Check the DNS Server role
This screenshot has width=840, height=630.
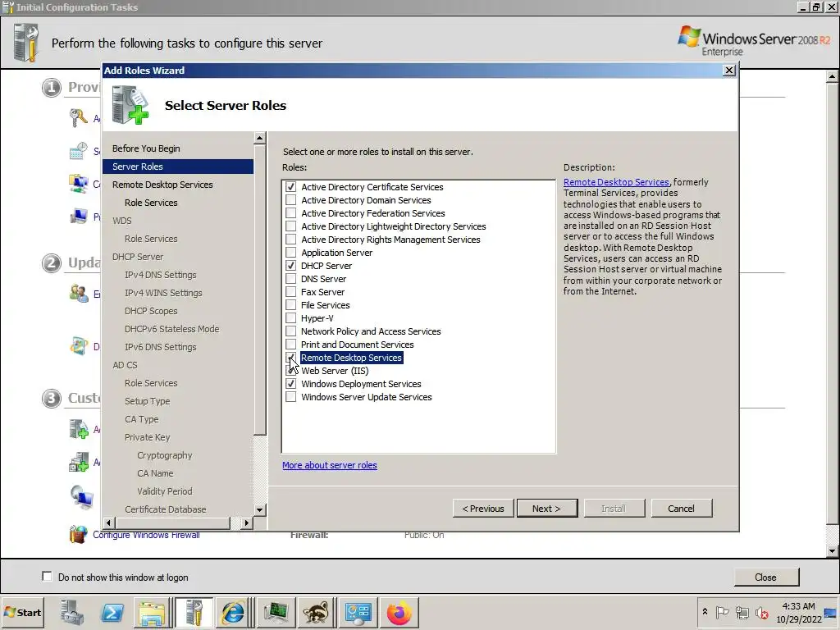(291, 279)
